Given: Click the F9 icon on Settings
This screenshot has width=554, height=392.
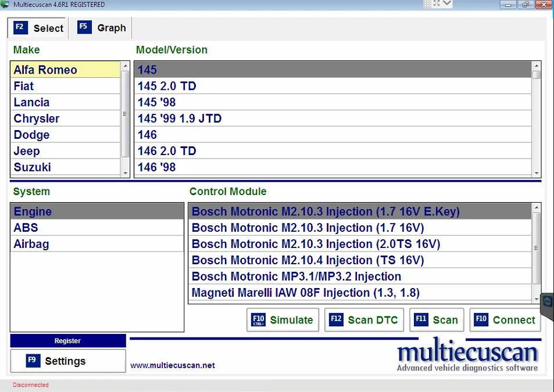Looking at the screenshot, I should (x=33, y=361).
